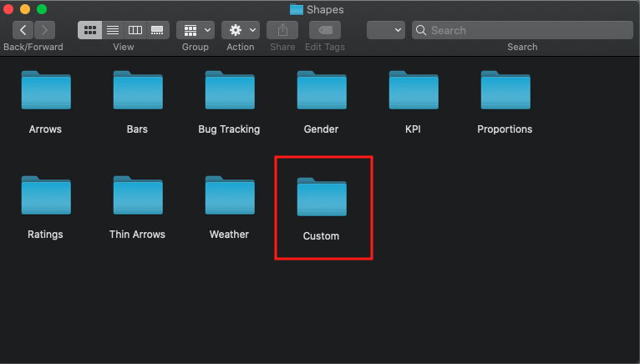Switch to list view mode
Image resolution: width=640 pixels, height=364 pixels.
click(x=112, y=30)
